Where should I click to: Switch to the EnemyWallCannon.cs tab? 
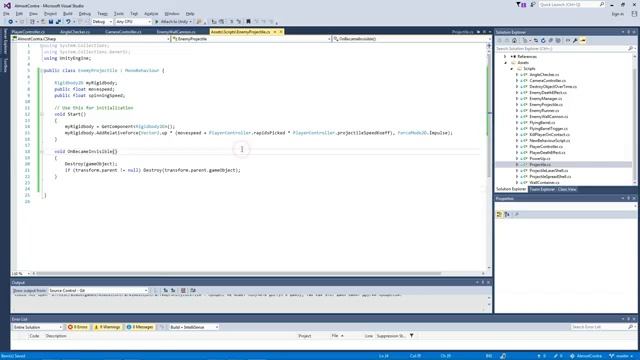(176, 32)
